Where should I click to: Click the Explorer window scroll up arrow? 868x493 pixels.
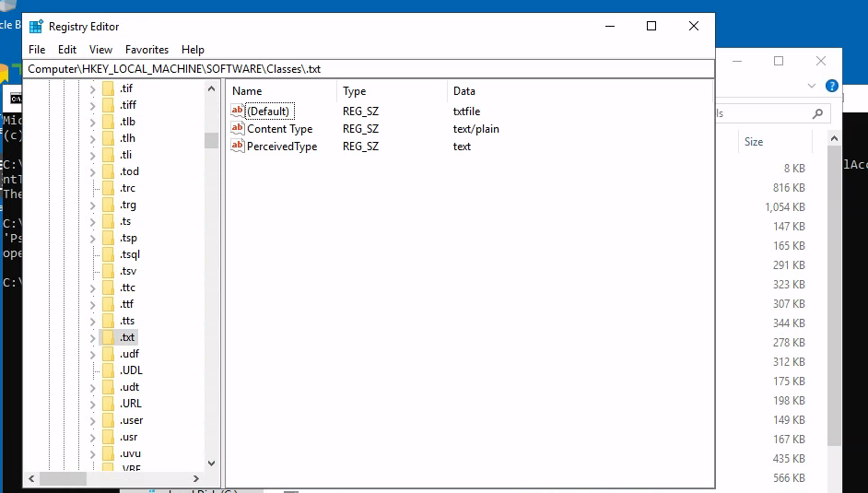click(834, 138)
